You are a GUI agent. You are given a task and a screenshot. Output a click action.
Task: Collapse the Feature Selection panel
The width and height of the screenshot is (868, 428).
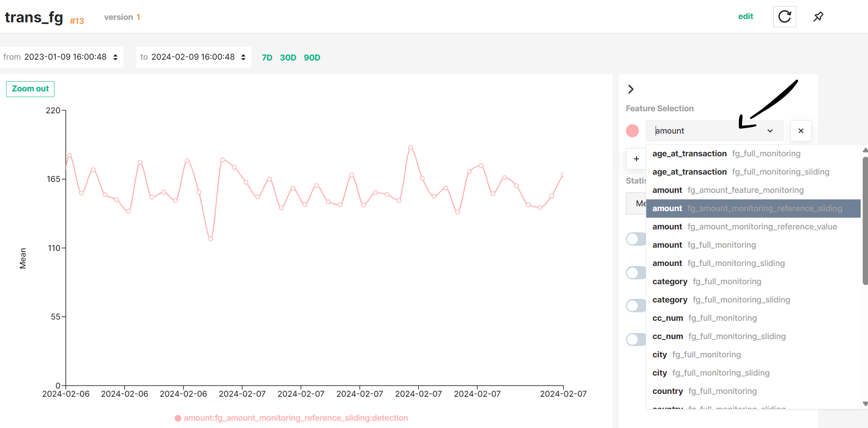pos(631,89)
